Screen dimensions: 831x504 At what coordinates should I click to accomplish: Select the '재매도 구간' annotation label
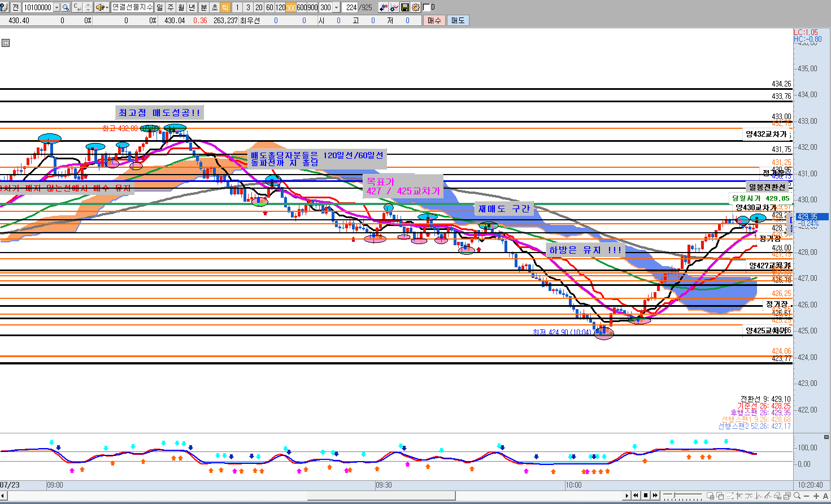[504, 208]
